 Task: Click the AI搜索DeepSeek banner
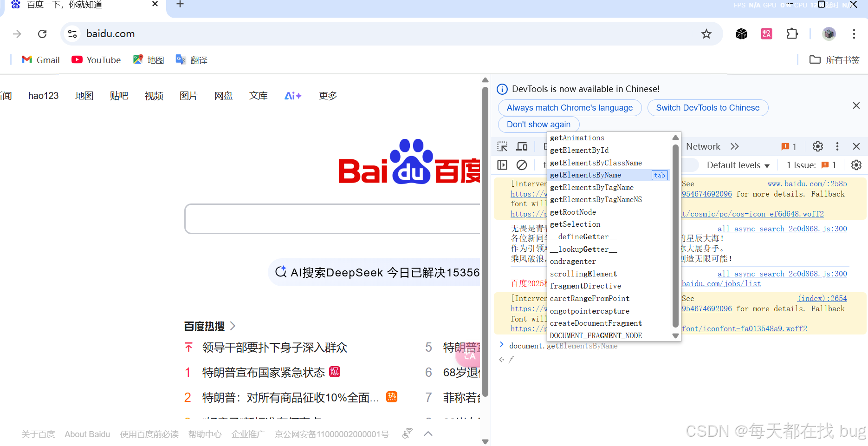pyautogui.click(x=374, y=272)
